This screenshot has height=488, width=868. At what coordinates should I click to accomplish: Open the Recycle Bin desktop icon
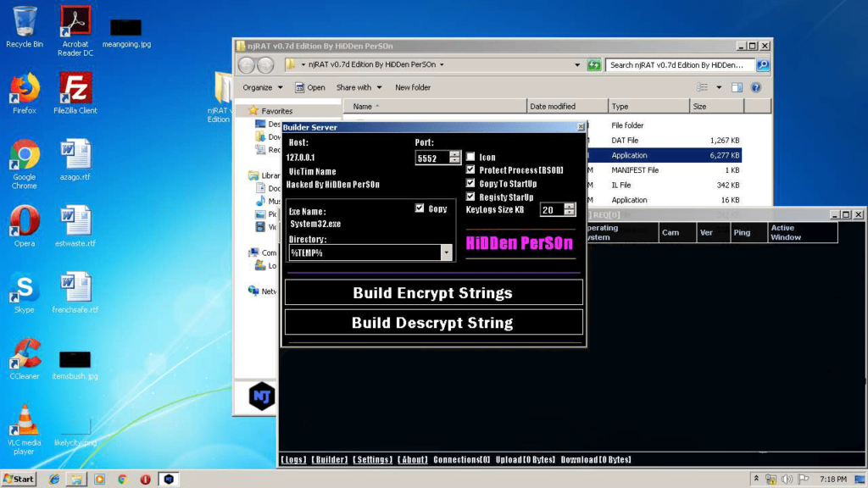[x=25, y=26]
